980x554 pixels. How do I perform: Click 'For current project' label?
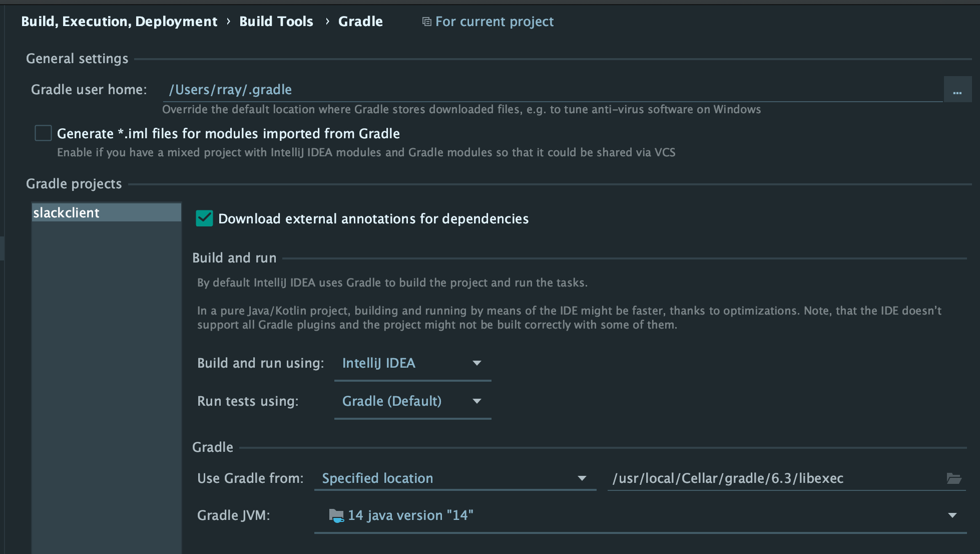tap(494, 22)
